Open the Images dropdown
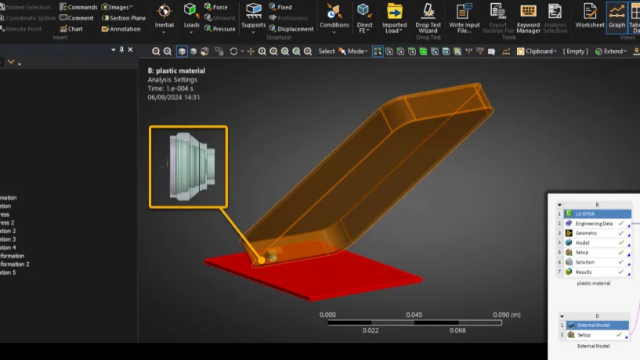The image size is (640, 360). tap(117, 7)
